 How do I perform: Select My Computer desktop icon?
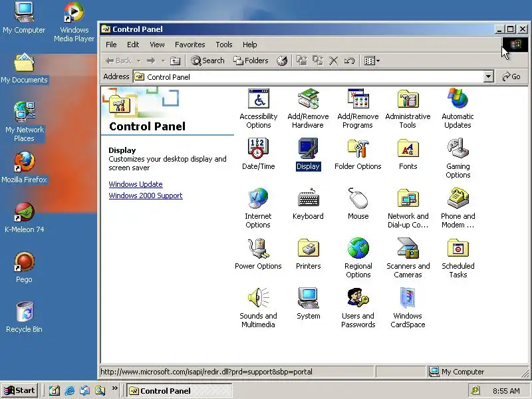(24, 17)
